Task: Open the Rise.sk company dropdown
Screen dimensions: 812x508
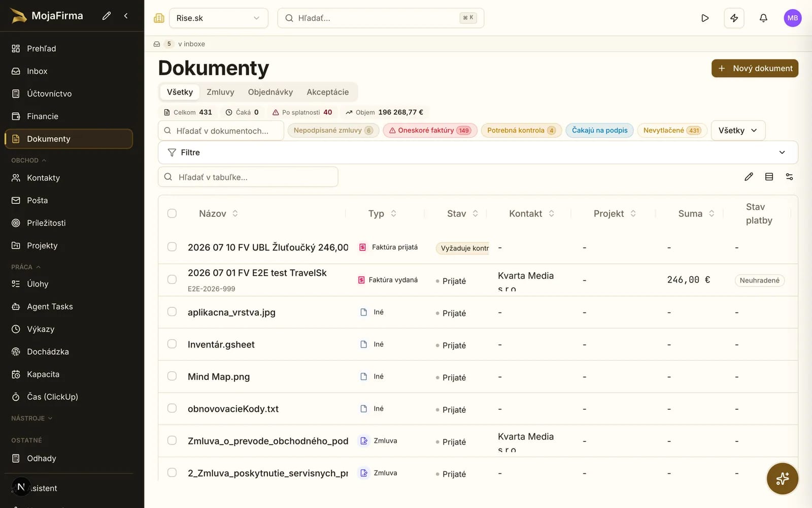Action: click(218, 18)
